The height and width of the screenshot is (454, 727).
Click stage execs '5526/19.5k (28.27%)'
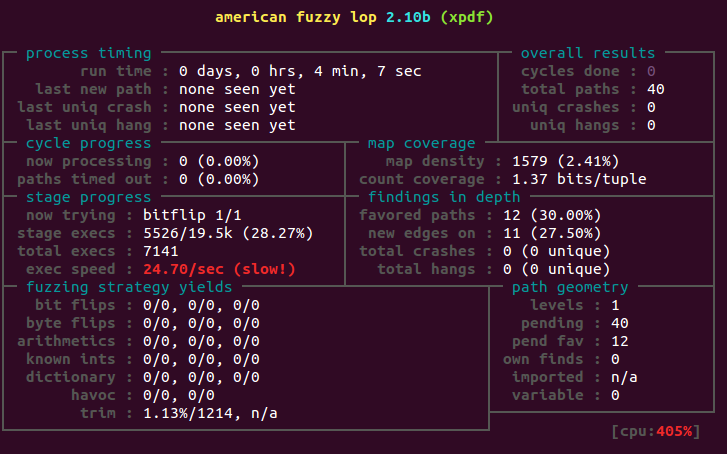228,233
